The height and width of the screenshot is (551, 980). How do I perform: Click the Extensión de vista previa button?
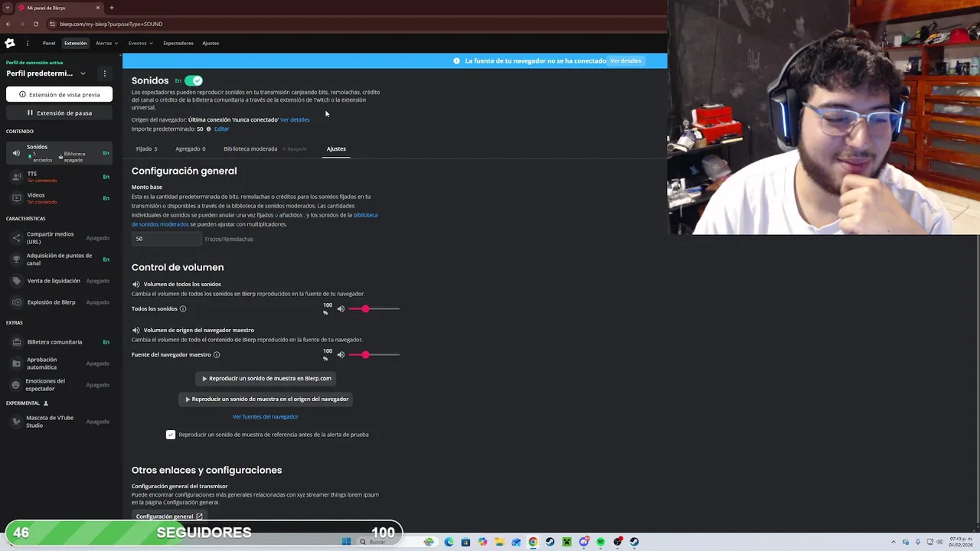(60, 94)
